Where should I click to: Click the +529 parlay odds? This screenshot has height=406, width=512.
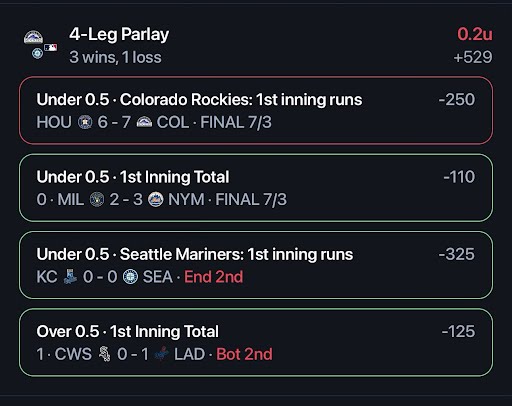click(x=473, y=57)
